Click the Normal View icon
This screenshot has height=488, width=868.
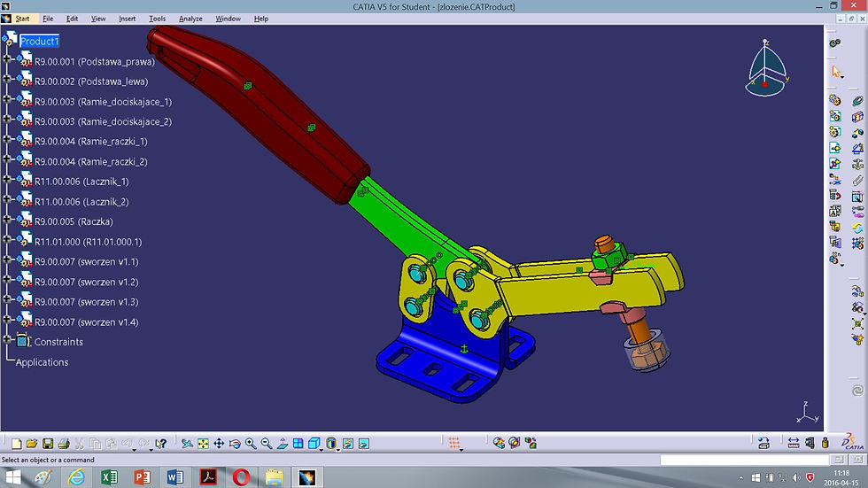(283, 443)
